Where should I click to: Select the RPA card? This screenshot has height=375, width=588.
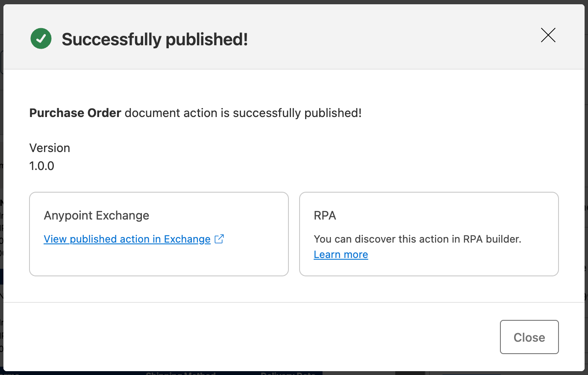429,234
